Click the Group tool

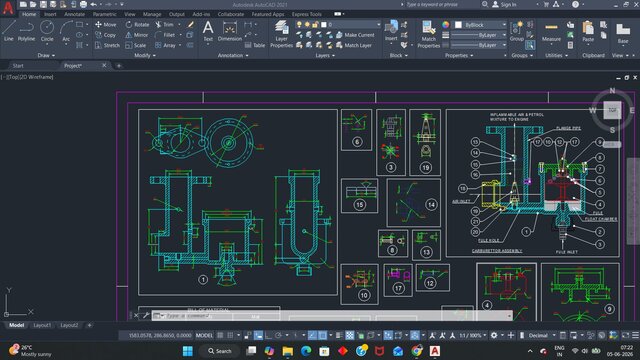tap(516, 31)
